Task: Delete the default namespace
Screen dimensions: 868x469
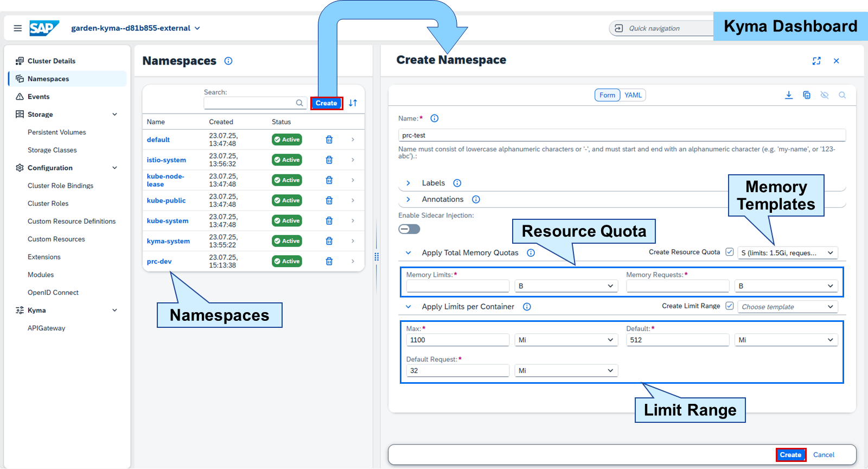Action: [329, 140]
